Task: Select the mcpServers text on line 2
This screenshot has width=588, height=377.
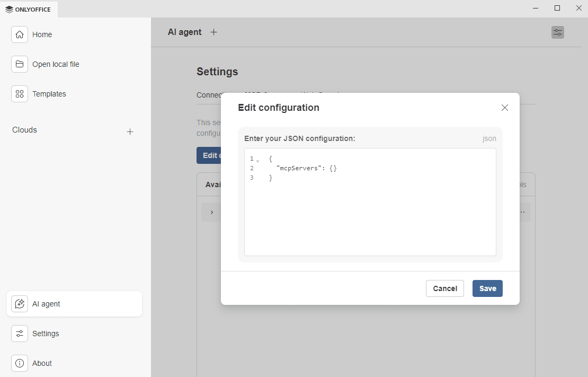Action: (297, 168)
